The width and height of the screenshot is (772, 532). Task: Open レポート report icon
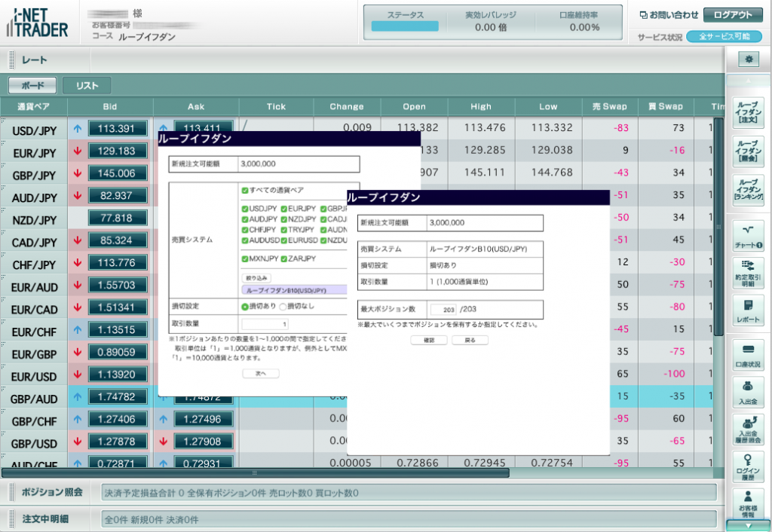tap(748, 310)
